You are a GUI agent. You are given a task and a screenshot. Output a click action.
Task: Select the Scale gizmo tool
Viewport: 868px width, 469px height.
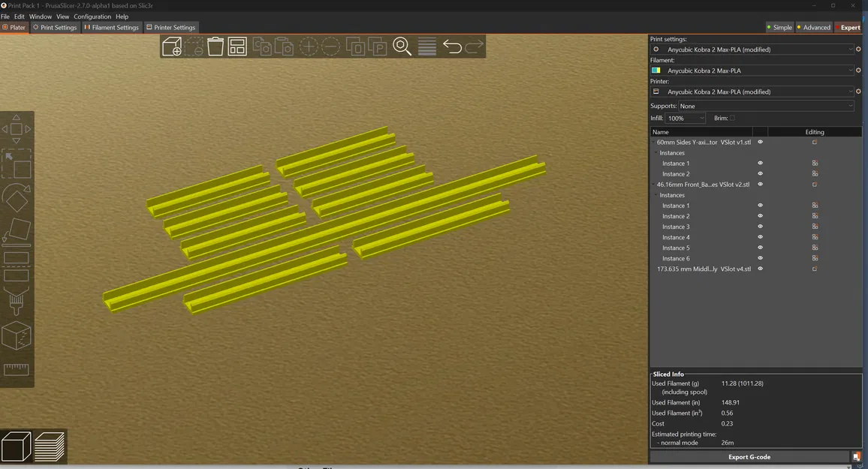click(16, 164)
